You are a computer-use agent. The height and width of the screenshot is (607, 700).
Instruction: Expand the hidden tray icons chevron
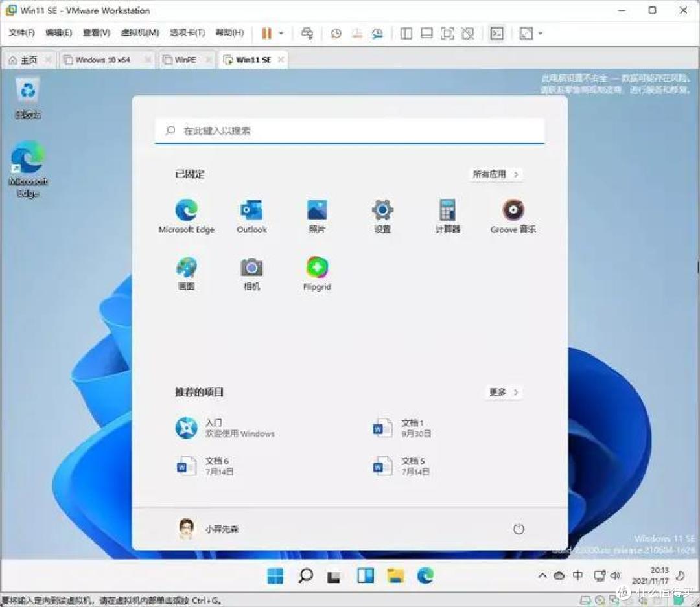pos(542,575)
